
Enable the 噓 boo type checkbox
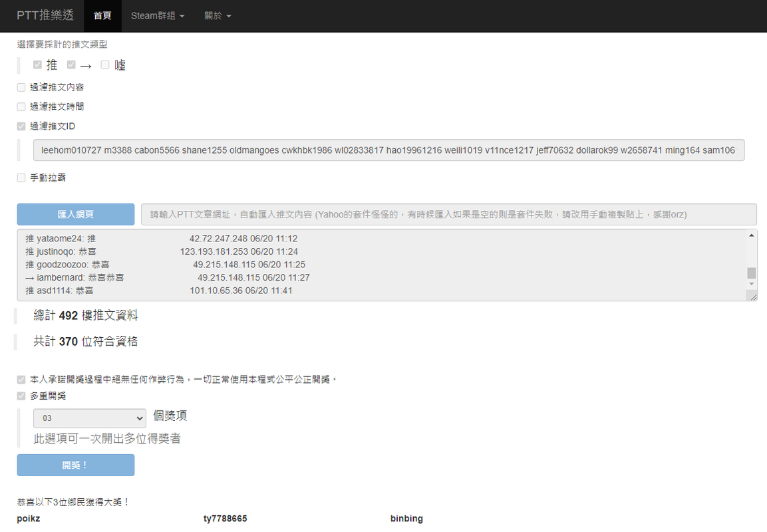click(x=104, y=65)
